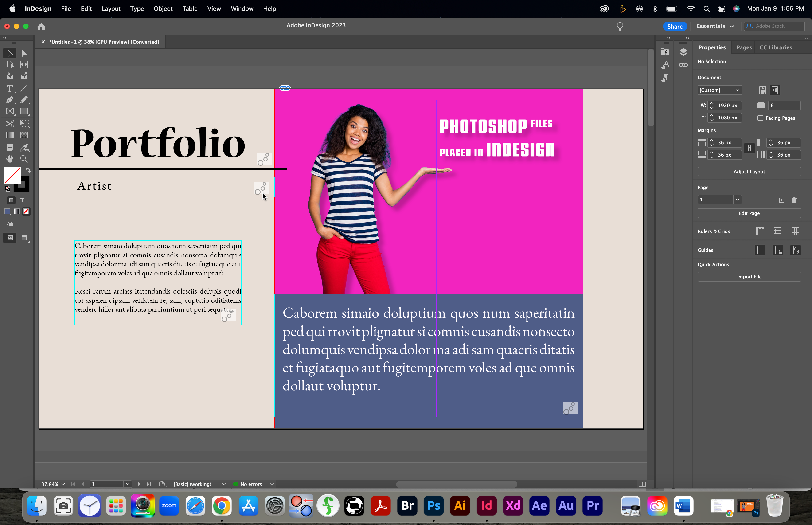The image size is (812, 525).
Task: Switch to the CC Libraries tab
Action: pyautogui.click(x=776, y=47)
